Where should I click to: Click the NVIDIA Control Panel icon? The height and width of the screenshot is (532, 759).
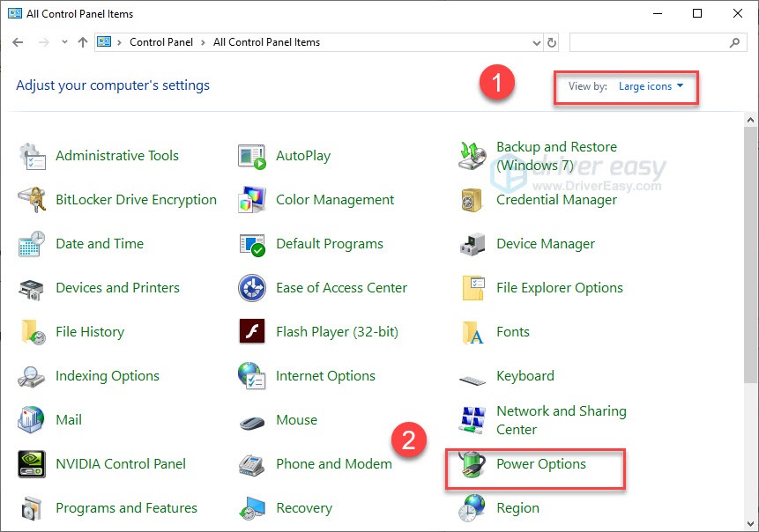(32, 464)
